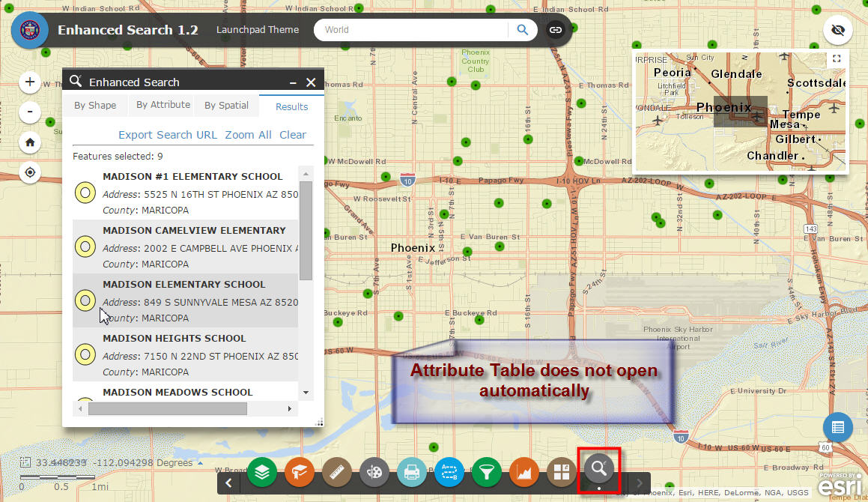Click the Enhanced Search magnifier widget icon
Image resolution: width=868 pixels, height=502 pixels.
[x=599, y=469]
